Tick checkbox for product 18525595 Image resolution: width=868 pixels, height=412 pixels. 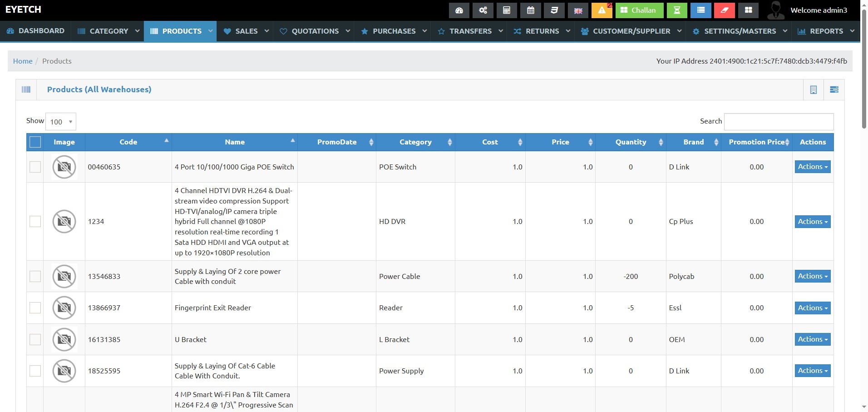coord(35,371)
